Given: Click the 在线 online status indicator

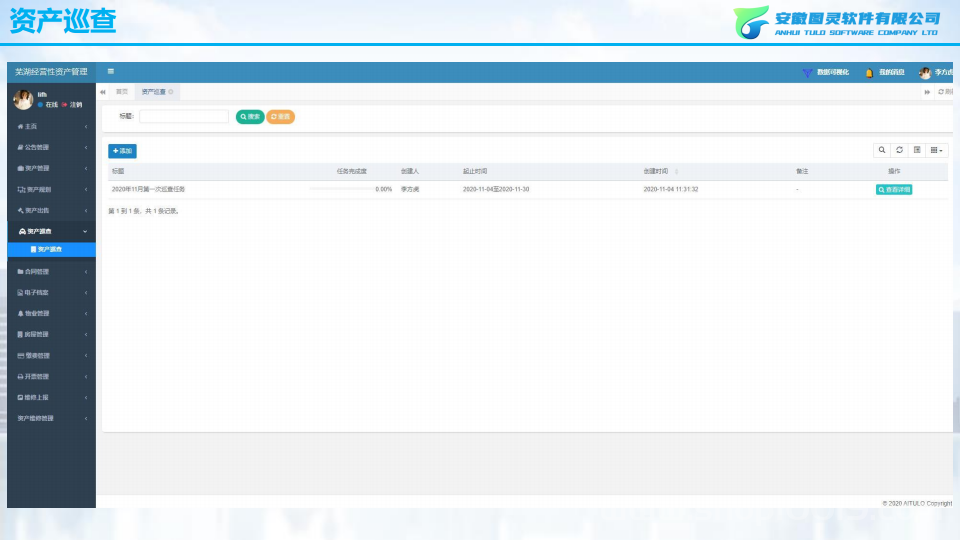Looking at the screenshot, I should 48,105.
